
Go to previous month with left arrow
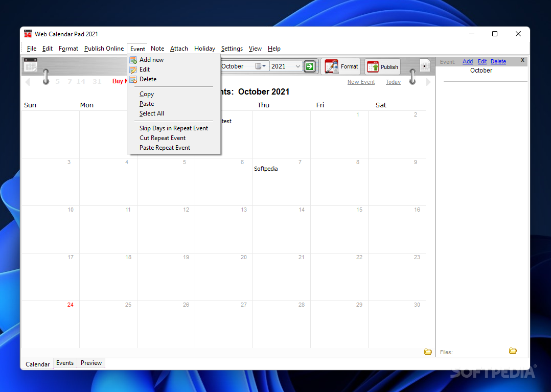(x=28, y=82)
